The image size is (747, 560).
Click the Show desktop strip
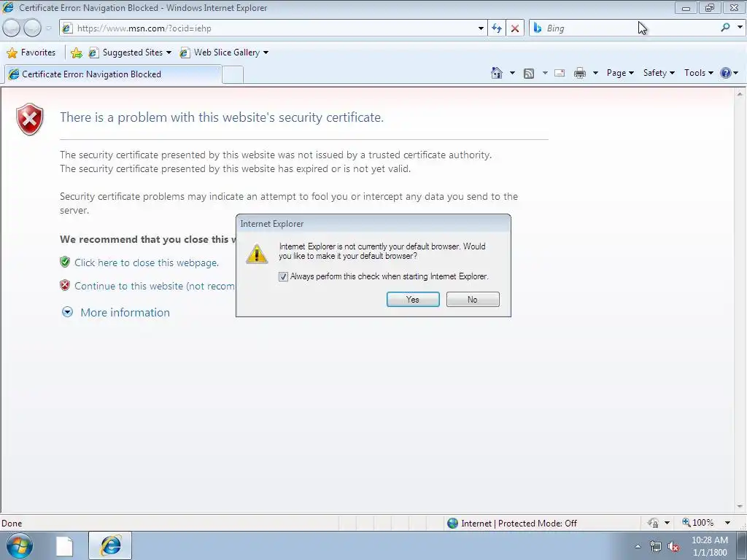742,545
